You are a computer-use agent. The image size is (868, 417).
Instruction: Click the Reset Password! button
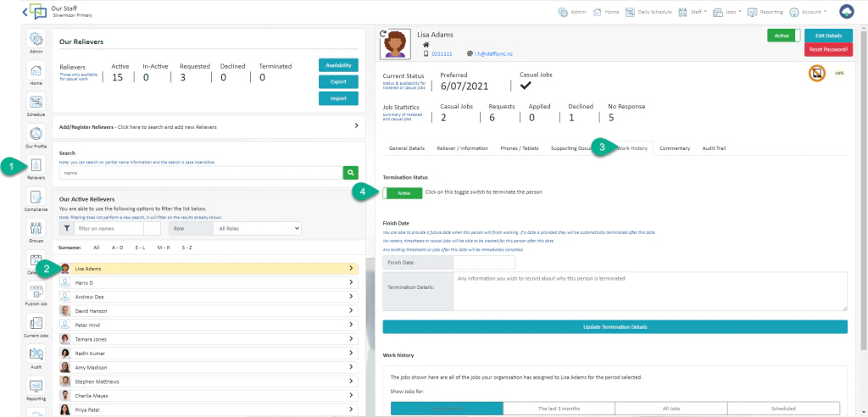click(828, 49)
